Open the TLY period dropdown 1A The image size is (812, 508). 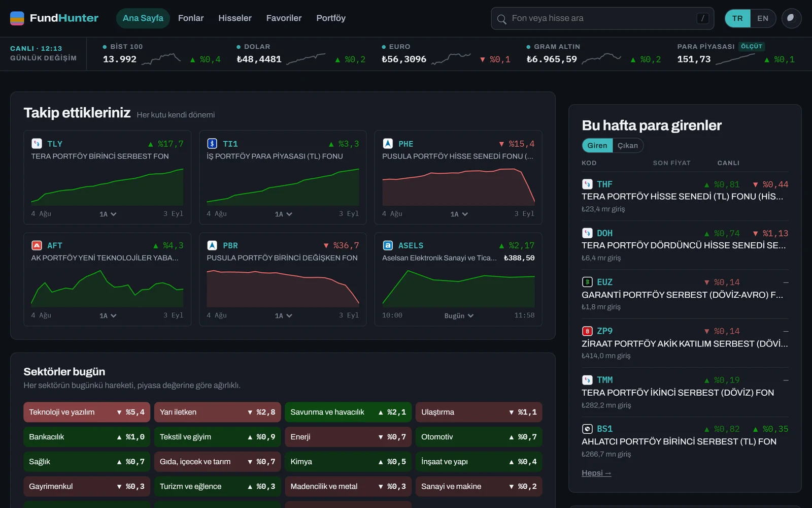pos(108,214)
